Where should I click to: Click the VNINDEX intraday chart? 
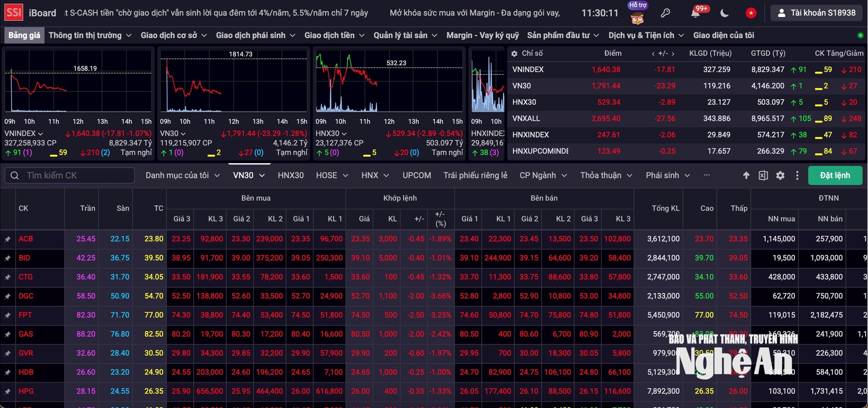click(78, 81)
